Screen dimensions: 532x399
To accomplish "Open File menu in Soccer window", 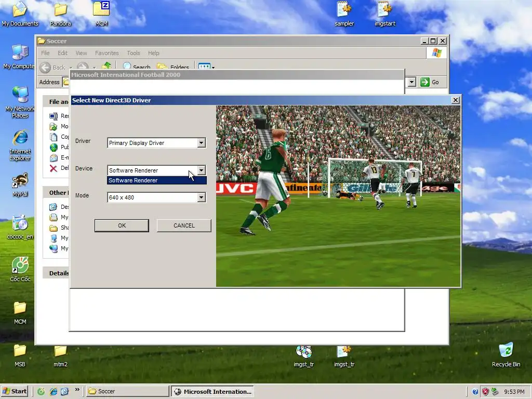I will click(45, 53).
